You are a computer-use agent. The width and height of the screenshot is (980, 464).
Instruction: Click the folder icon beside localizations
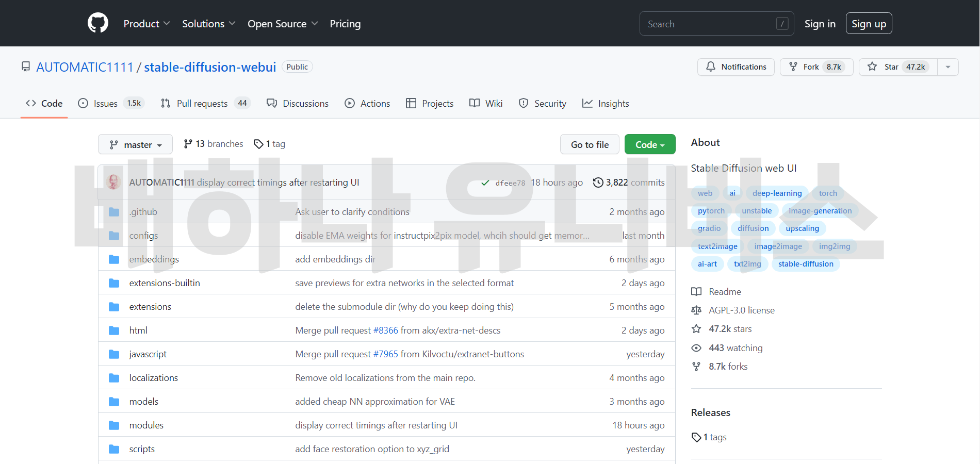click(x=114, y=378)
